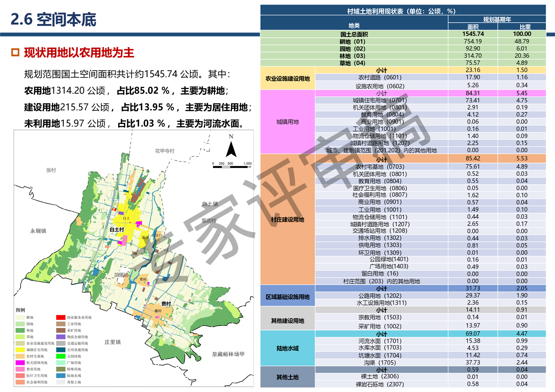Click the 农村道路 (0601) area 17.90

point(473,77)
